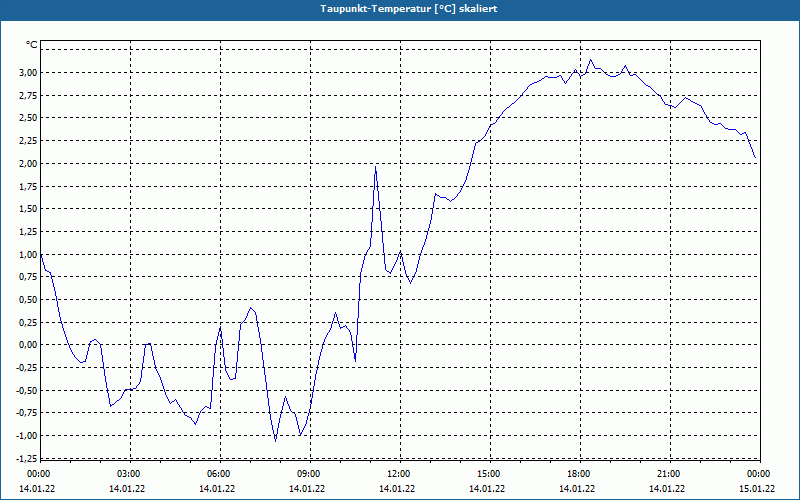800x500 pixels.
Task: Select the '0,00' y-axis tick label
Action: coord(28,345)
